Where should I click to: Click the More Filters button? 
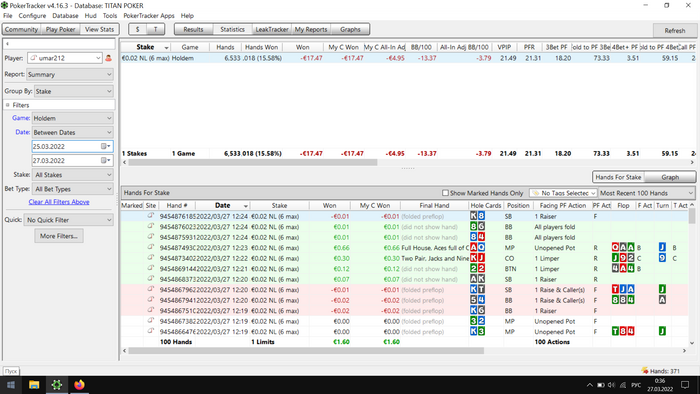click(59, 236)
